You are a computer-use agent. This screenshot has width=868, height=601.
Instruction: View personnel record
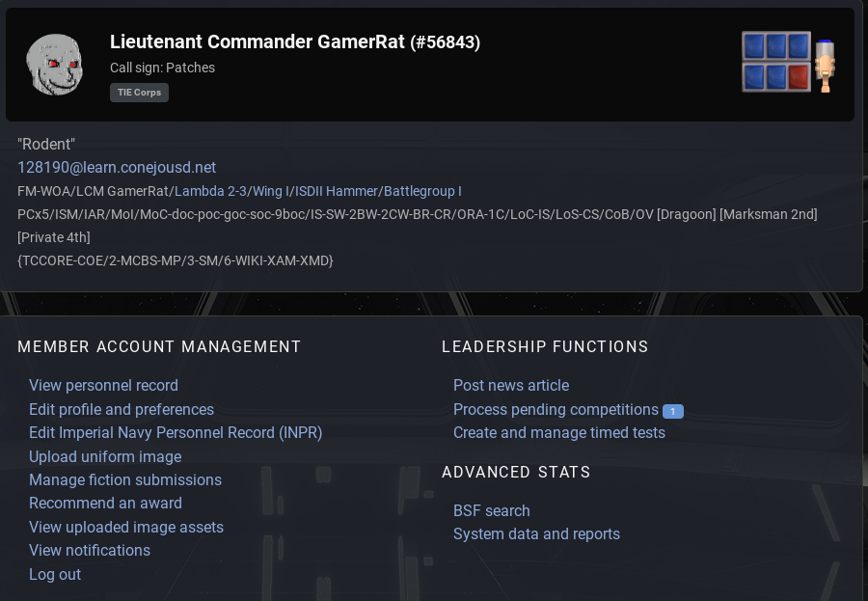[103, 386]
